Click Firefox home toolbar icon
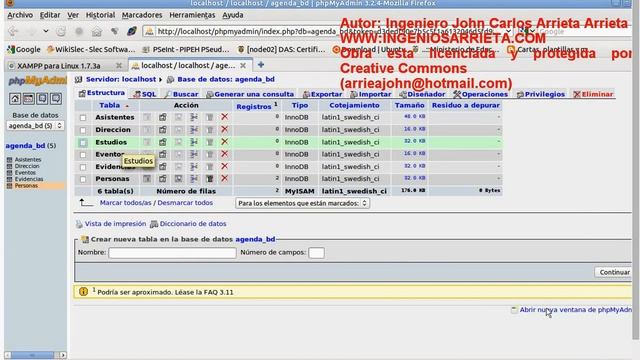640x360 pixels. (97, 32)
